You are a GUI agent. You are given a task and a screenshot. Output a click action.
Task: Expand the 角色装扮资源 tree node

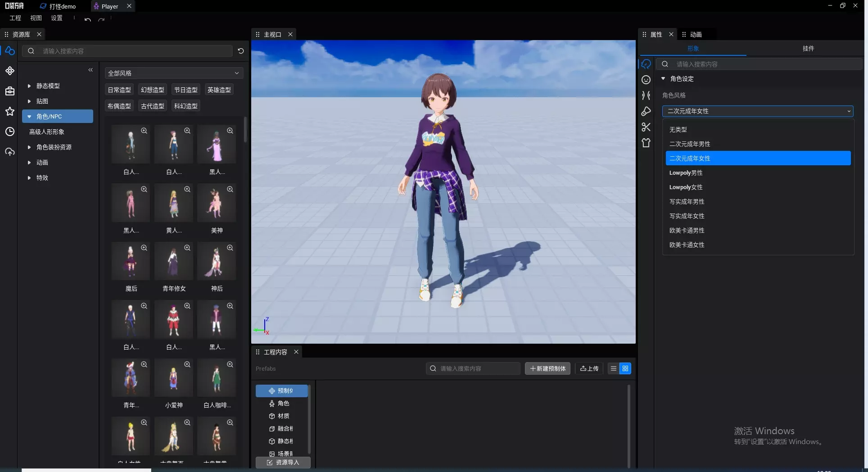tap(29, 147)
